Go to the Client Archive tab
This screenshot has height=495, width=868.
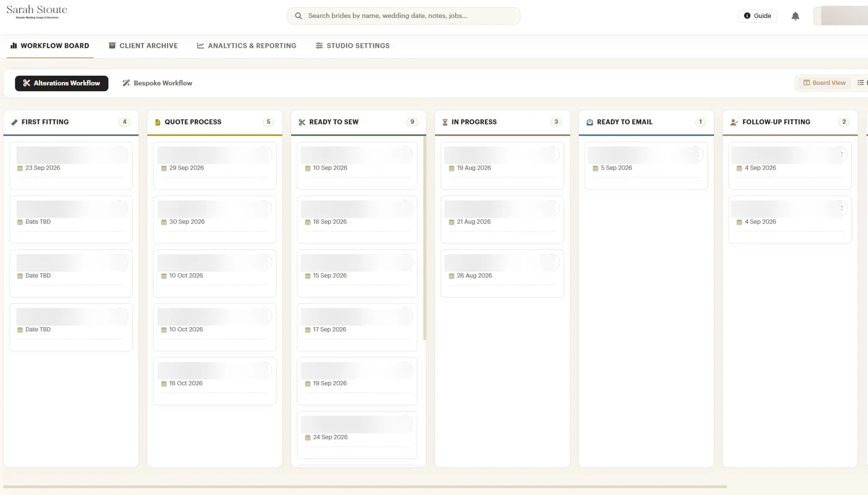pos(143,46)
